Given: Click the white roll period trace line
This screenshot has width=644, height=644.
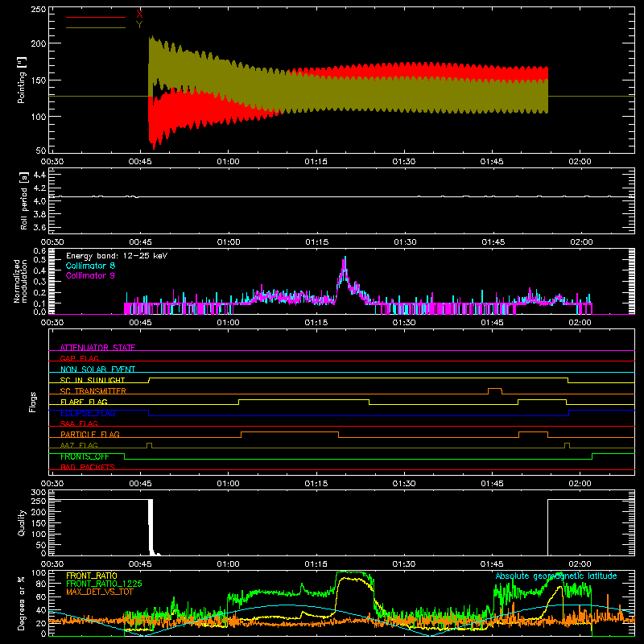Looking at the screenshot, I should coord(341,196).
